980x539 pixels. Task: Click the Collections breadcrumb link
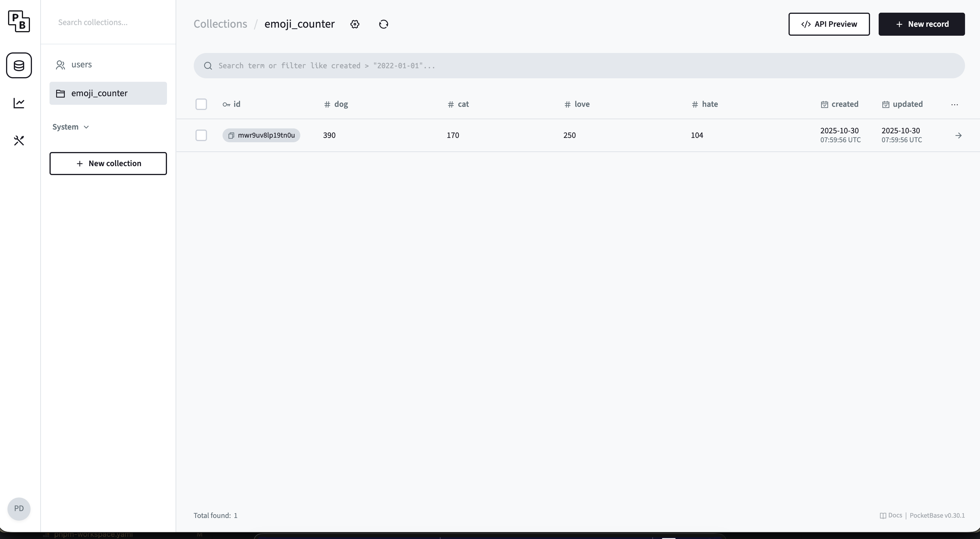pos(220,24)
